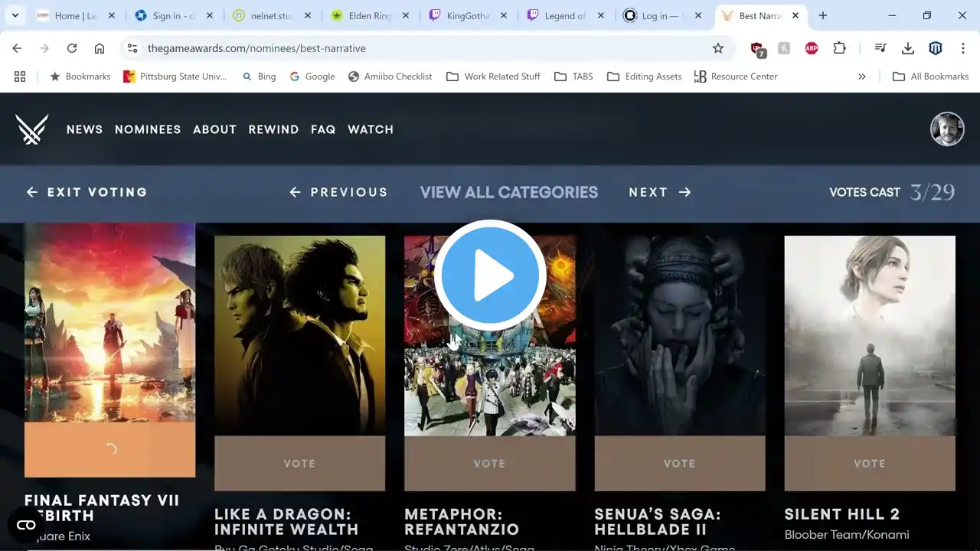Open the Bookmarks star bookmark
The image size is (980, 551).
tap(80, 77)
